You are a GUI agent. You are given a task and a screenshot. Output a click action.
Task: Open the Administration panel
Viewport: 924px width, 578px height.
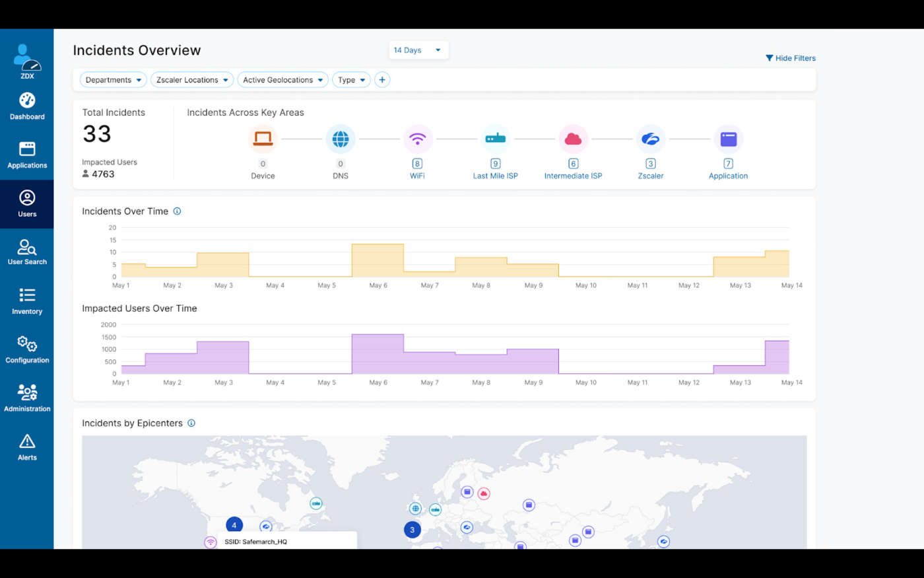27,397
